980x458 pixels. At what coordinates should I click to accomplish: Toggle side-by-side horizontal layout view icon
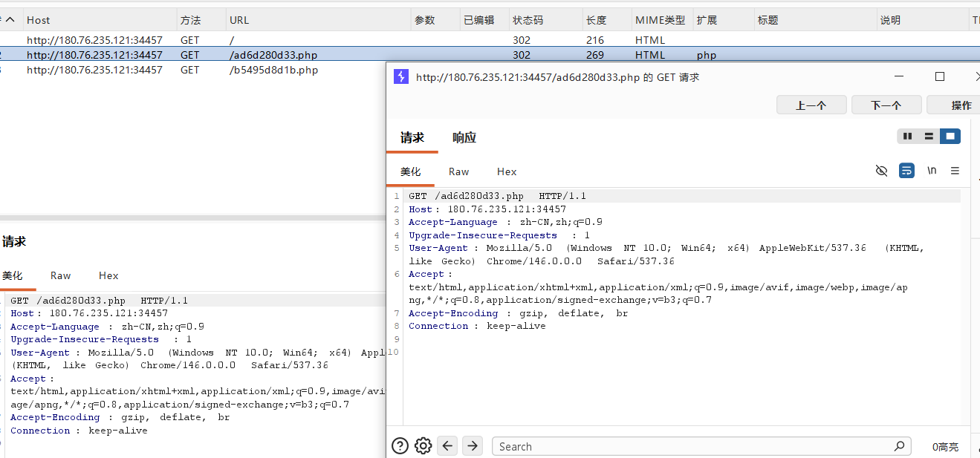(907, 136)
